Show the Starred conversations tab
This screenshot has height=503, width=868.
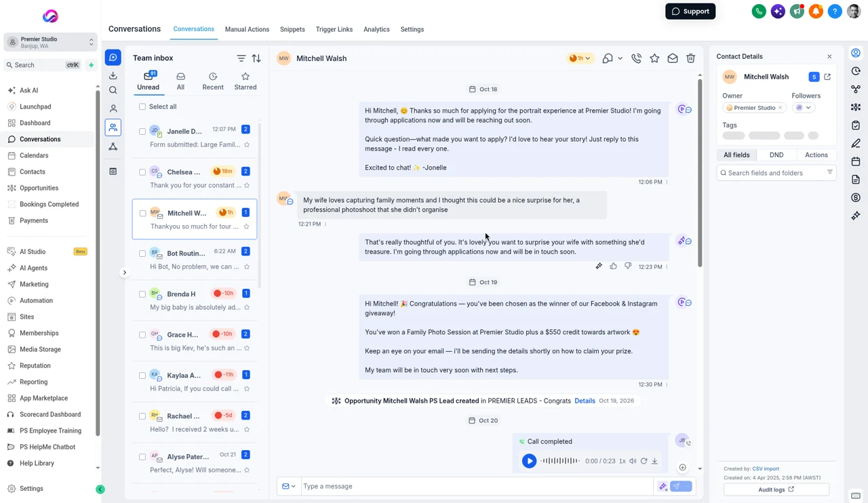245,81
